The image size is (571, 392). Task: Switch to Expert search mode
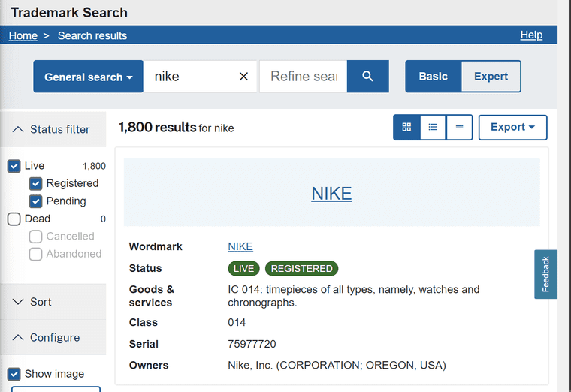491,77
